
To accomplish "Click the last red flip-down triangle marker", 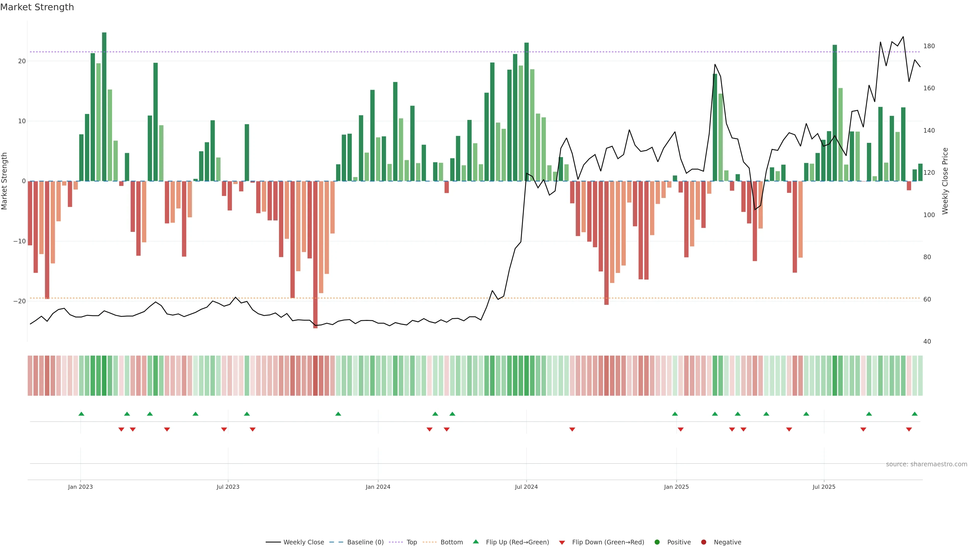I will click(909, 429).
